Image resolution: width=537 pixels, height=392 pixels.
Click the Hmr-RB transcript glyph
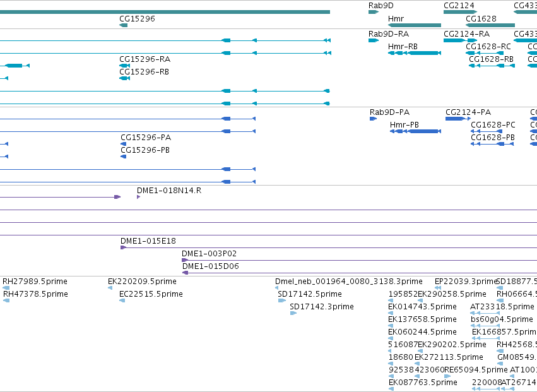click(415, 53)
